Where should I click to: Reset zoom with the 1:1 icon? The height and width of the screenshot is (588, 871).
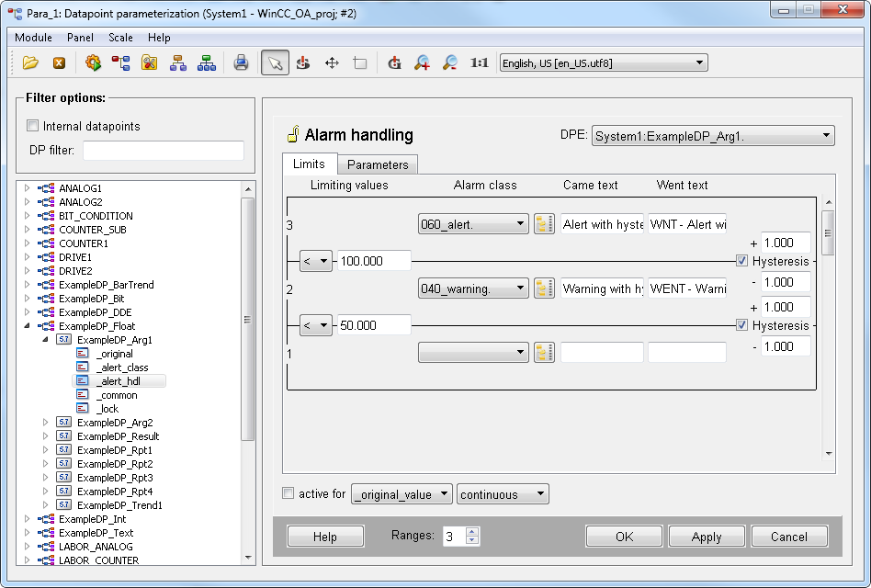[x=479, y=63]
